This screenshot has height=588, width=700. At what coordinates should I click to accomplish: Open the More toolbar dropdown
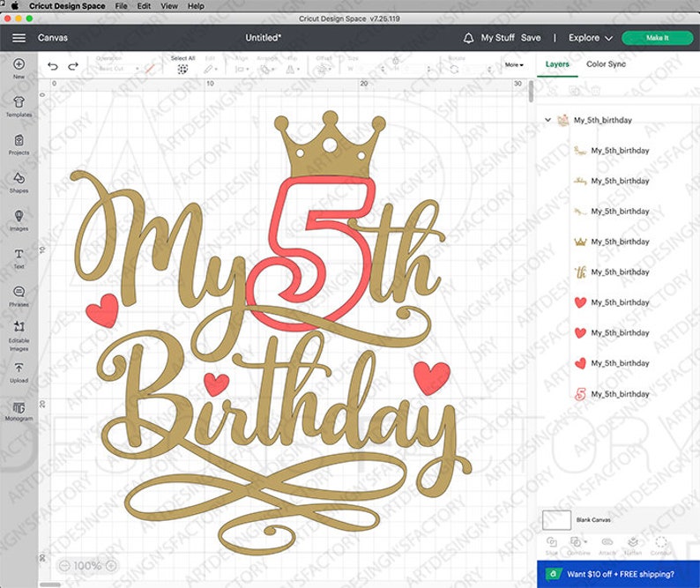[x=514, y=64]
